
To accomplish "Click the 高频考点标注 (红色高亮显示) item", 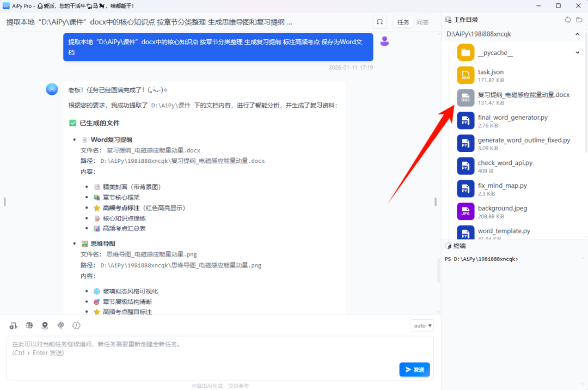I will tap(144, 208).
